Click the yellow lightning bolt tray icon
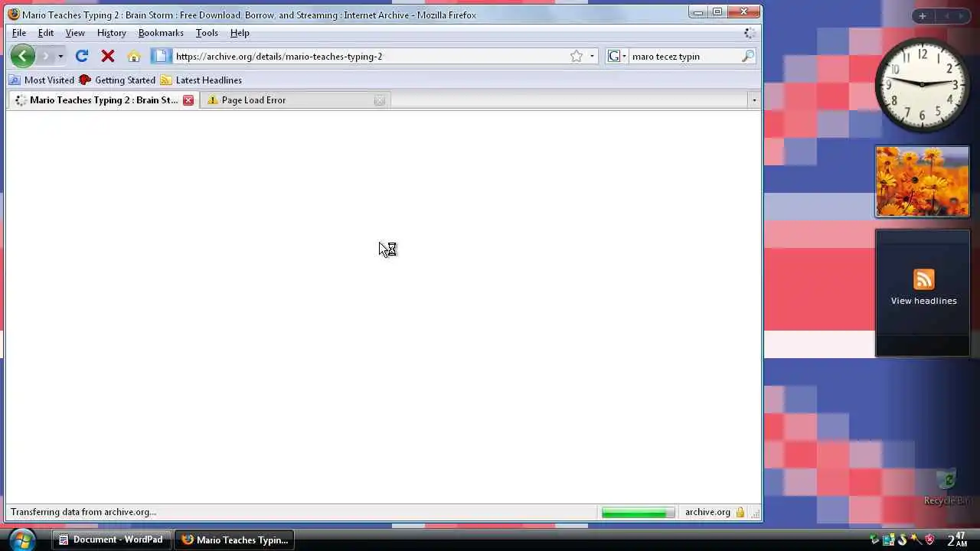The height and width of the screenshot is (551, 980). coord(916,540)
